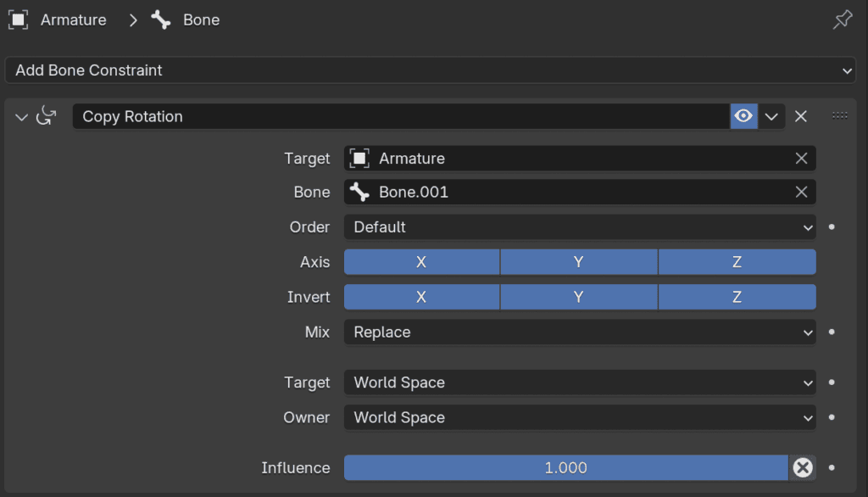Screen dimensions: 868x497
Task: Click Armature in the breadcrumb
Action: pos(73,20)
